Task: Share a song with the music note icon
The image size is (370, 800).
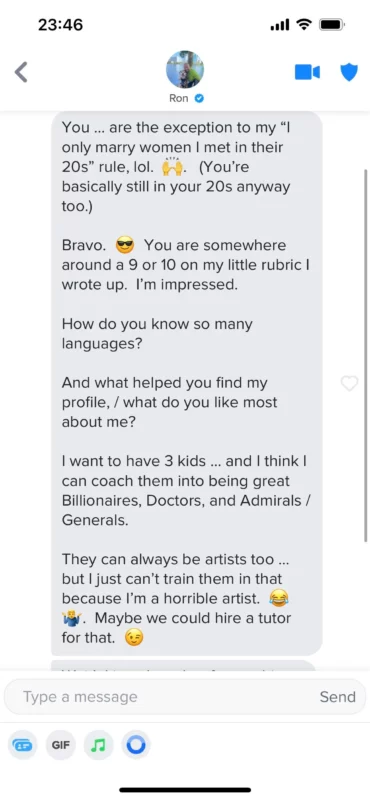Action: point(98,745)
